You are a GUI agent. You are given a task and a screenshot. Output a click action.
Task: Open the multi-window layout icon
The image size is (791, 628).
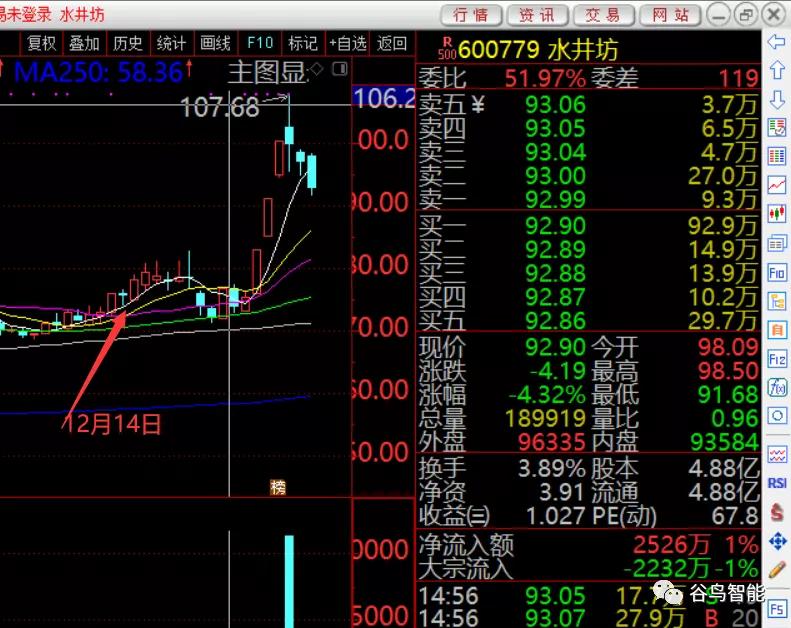(x=777, y=244)
